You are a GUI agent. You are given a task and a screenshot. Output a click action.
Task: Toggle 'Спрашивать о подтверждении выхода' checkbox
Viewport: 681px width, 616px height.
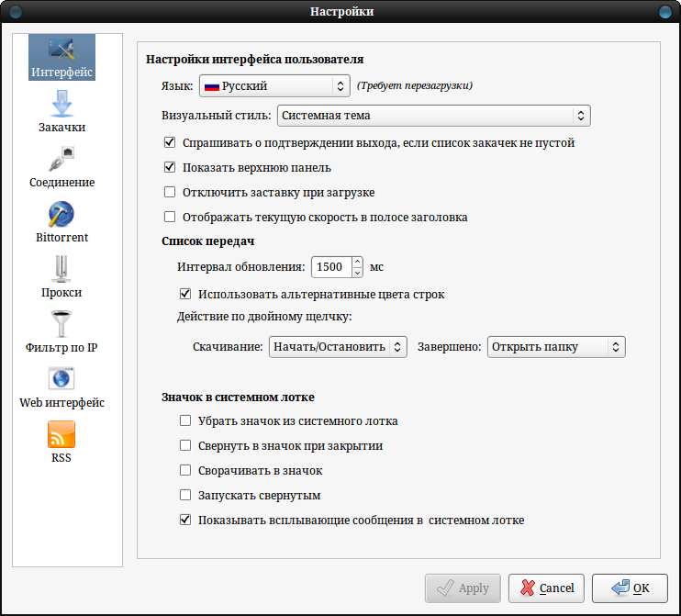click(170, 142)
